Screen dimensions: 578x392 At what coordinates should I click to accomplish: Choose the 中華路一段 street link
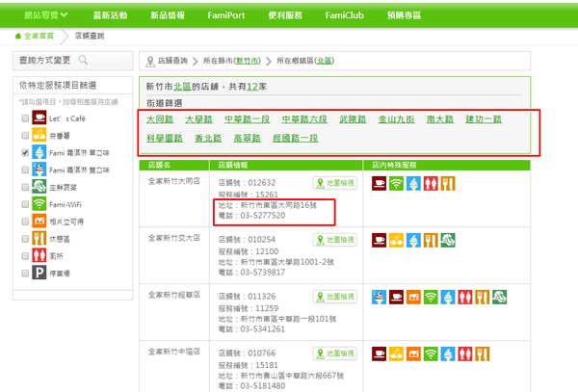tap(248, 119)
